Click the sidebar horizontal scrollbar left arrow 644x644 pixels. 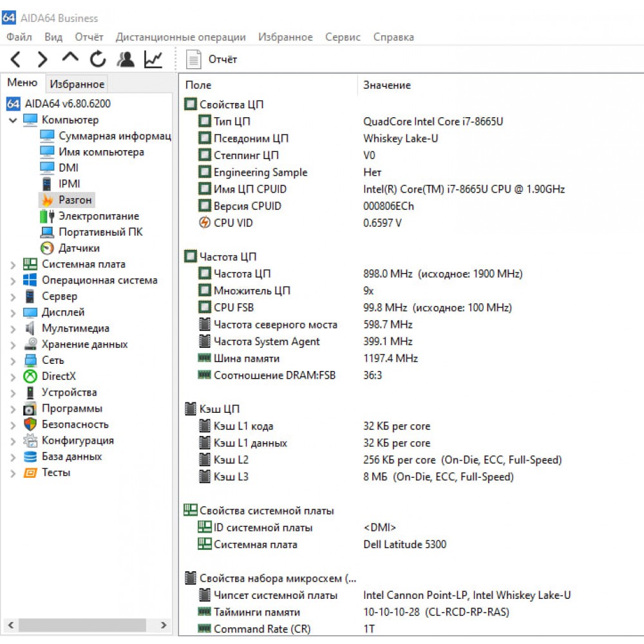[x=11, y=625]
